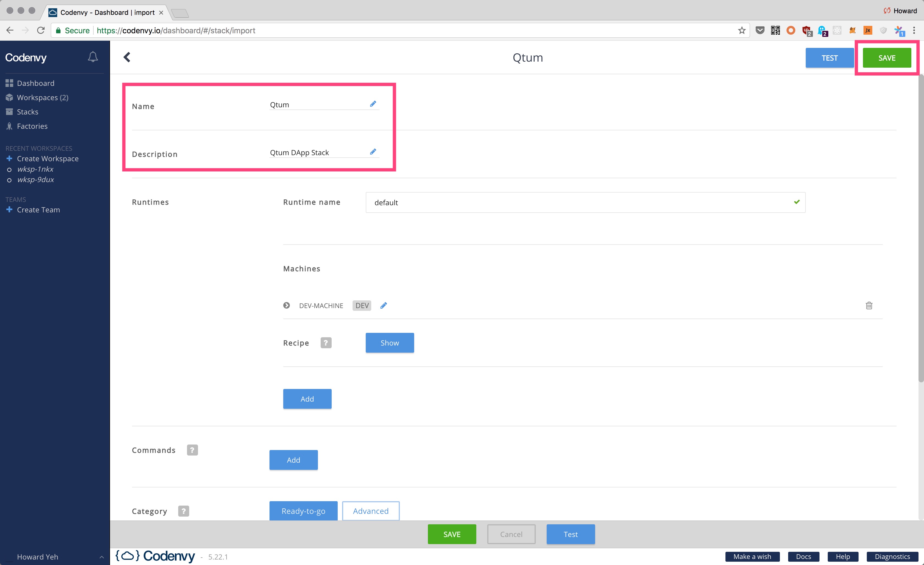
Task: Open the Chrome three-dot menu
Action: pyautogui.click(x=914, y=30)
